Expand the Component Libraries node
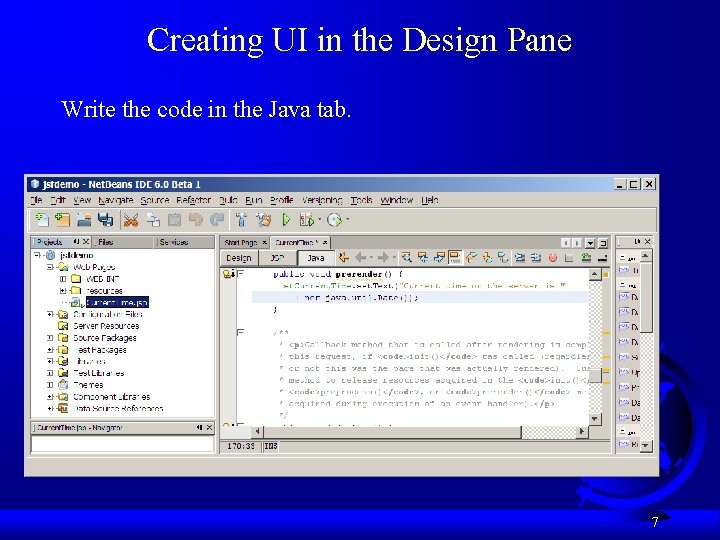 [x=50, y=397]
